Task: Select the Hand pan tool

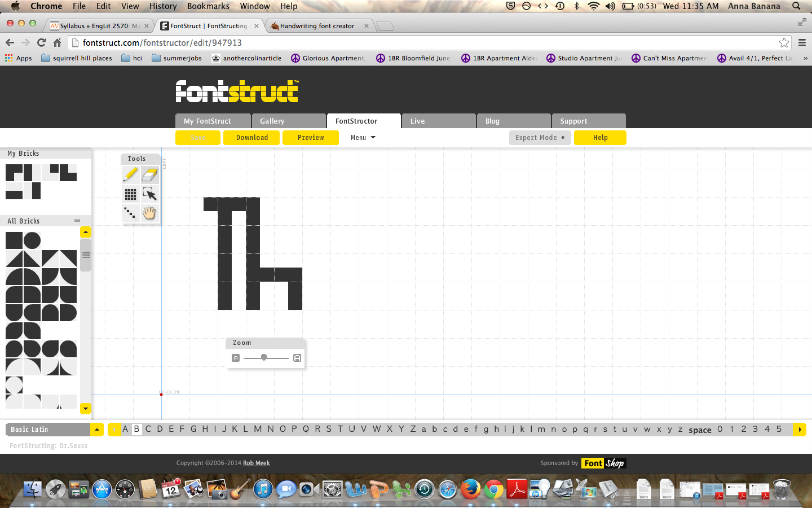Action: pos(149,213)
